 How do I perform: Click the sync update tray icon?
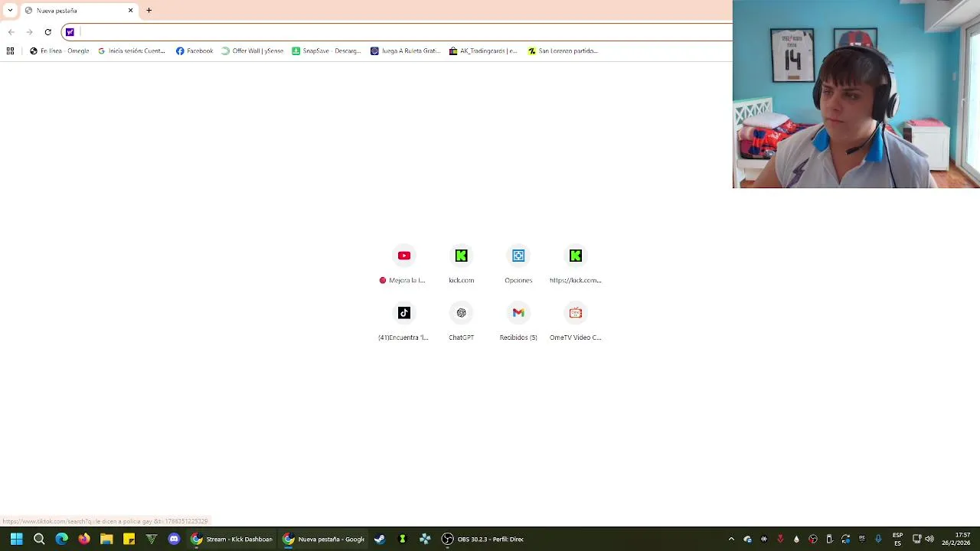pyautogui.click(x=845, y=539)
